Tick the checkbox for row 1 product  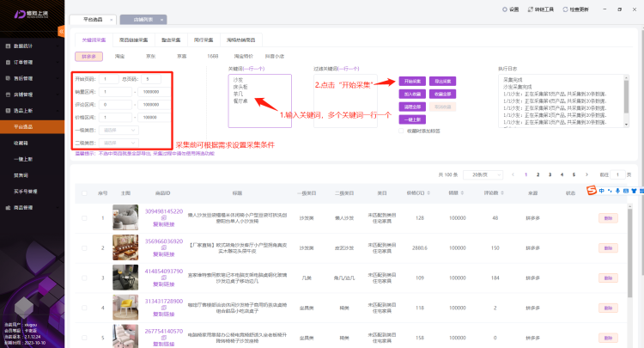(x=84, y=218)
